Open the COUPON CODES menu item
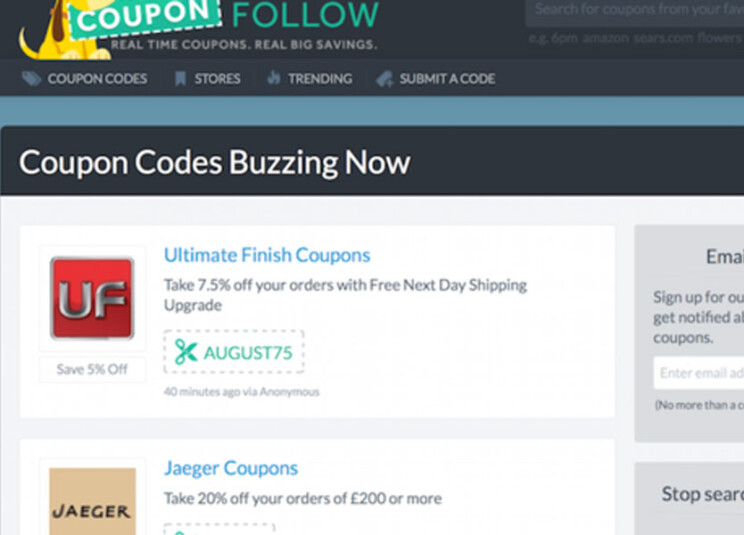 click(97, 79)
